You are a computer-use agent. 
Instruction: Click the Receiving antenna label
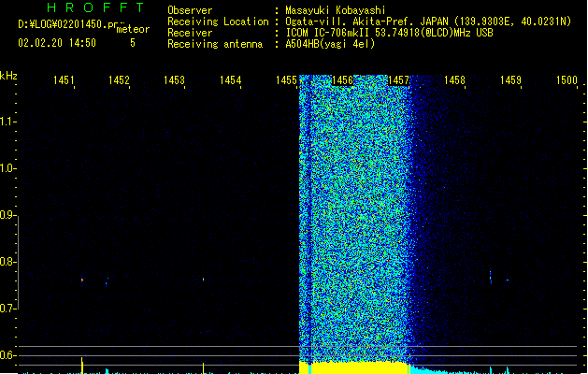tap(215, 44)
